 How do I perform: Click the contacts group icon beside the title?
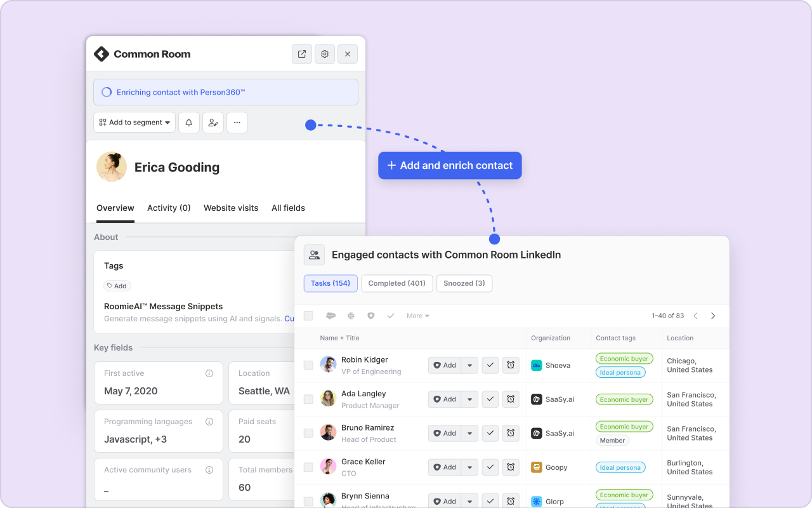(x=314, y=255)
